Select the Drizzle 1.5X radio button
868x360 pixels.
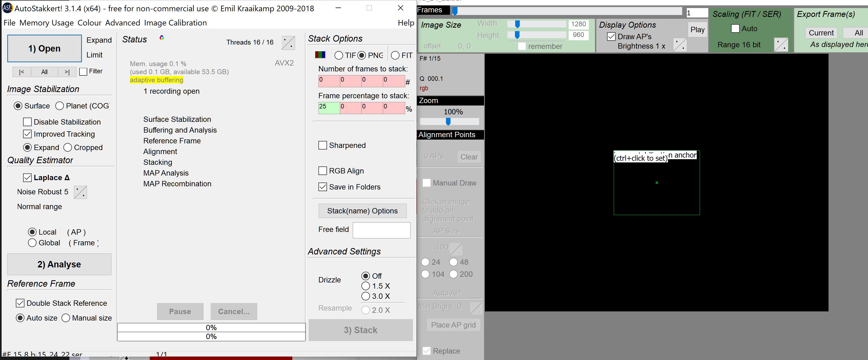[365, 286]
